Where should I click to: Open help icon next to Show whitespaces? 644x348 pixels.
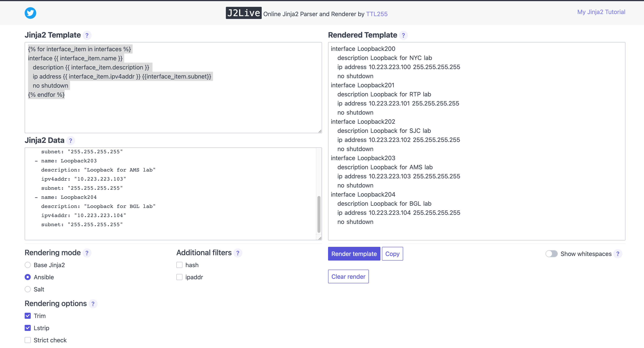point(617,254)
